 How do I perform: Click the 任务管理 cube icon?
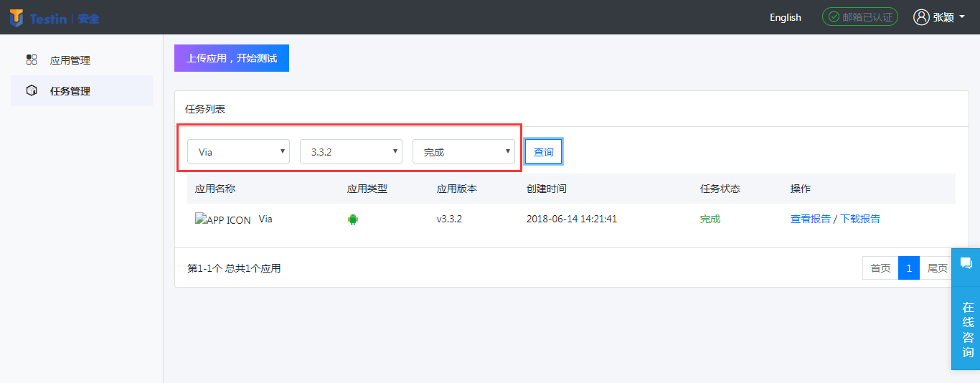[x=32, y=90]
